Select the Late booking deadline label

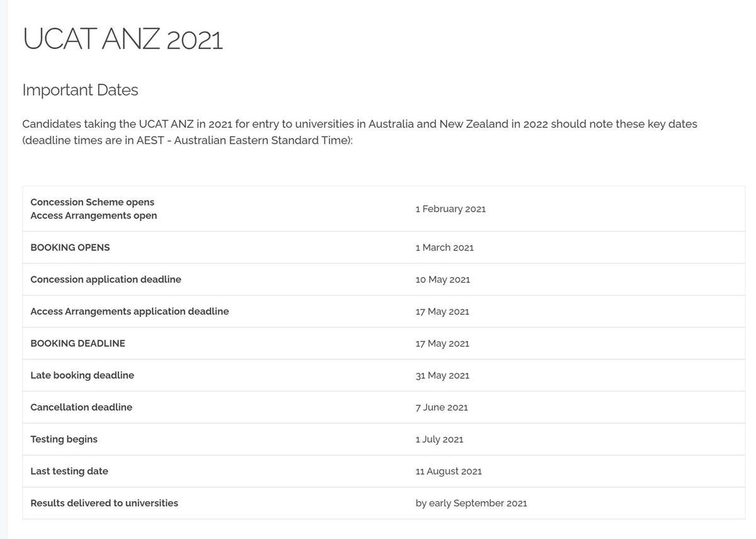[82, 375]
